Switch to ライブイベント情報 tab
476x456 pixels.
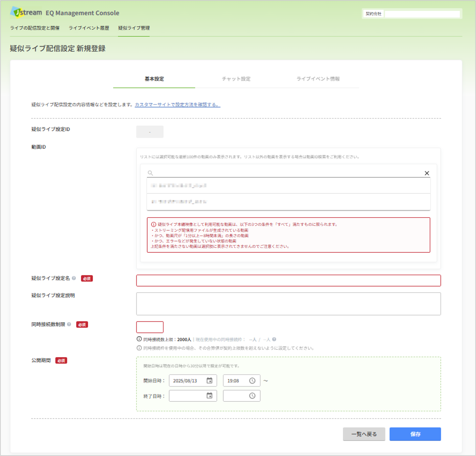click(x=318, y=79)
